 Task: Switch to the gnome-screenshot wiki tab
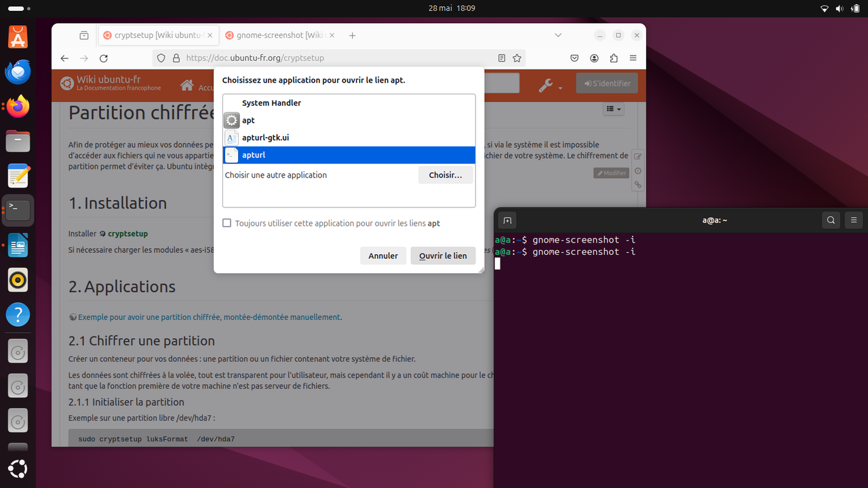280,35
